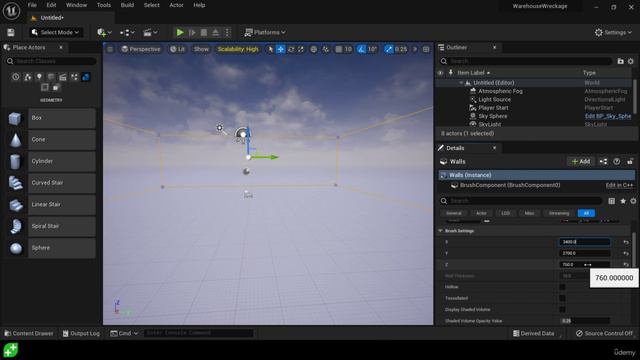The width and height of the screenshot is (640, 360).
Task: Click the eject playback button
Action: pos(216,32)
